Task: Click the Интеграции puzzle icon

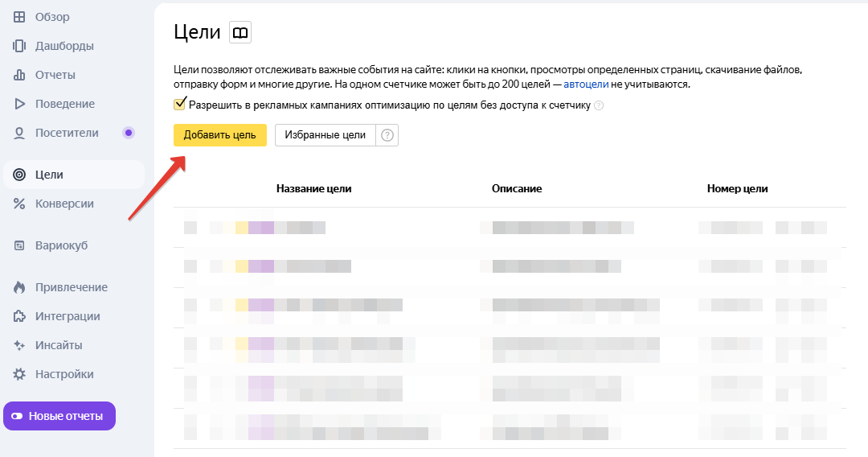Action: [19, 316]
